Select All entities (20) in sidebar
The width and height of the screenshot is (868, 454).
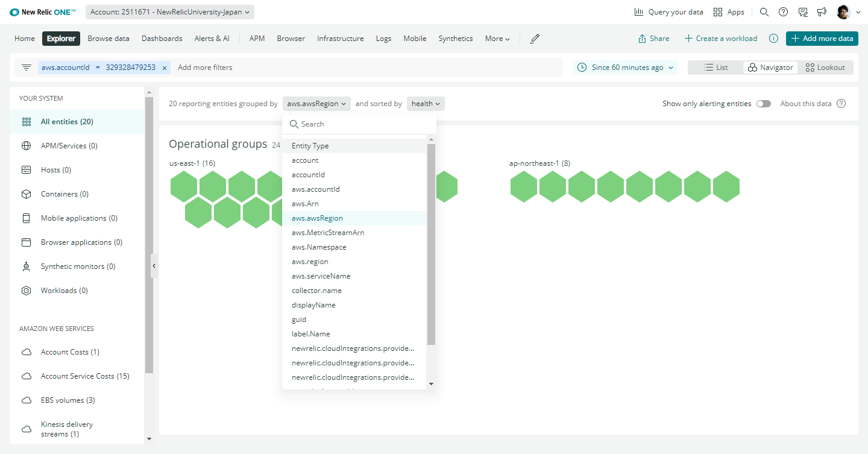click(x=77, y=122)
